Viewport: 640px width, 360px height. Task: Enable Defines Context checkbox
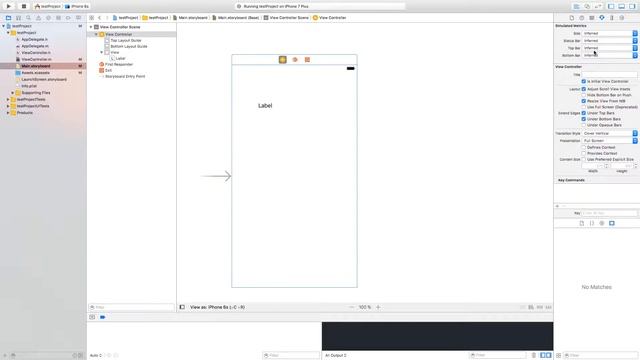(x=584, y=147)
